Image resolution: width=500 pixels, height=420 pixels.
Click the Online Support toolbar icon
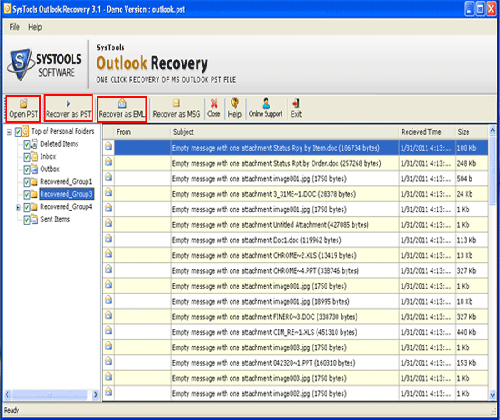click(x=266, y=103)
